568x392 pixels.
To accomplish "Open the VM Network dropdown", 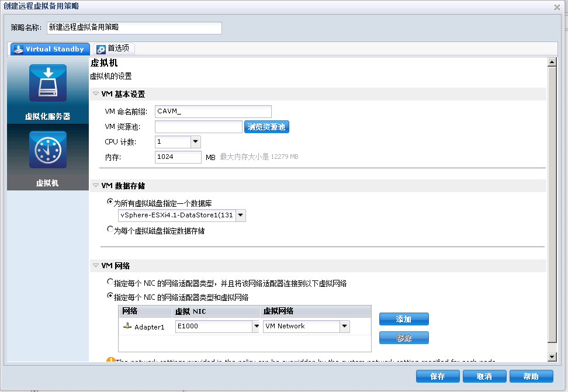I will pos(345,327).
